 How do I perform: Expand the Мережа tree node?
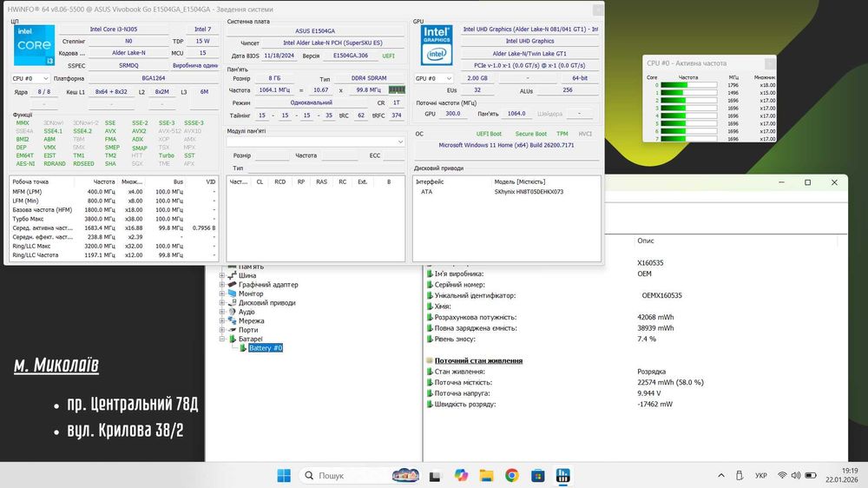(222, 320)
